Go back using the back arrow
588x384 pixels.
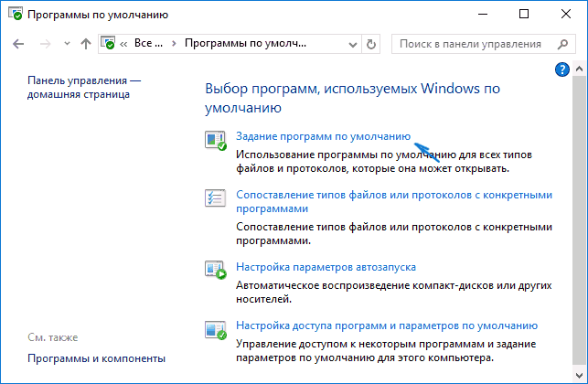[18, 44]
